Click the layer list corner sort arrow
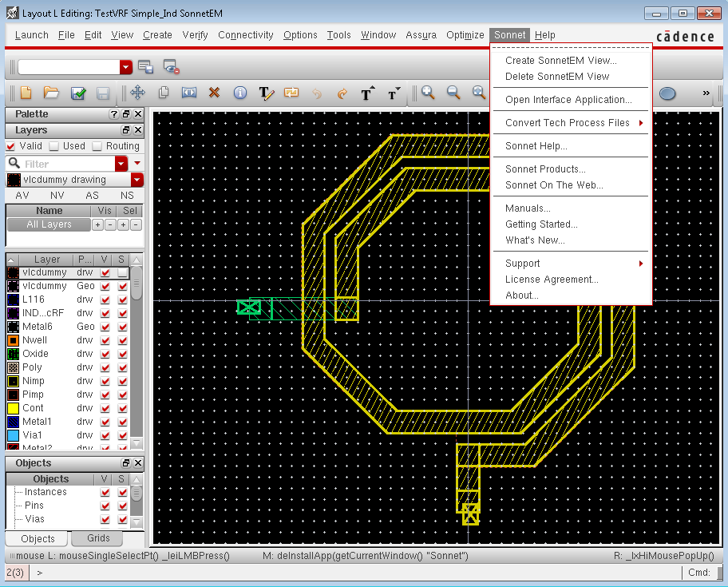Viewport: 728px width, 587px height. pyautogui.click(x=12, y=260)
